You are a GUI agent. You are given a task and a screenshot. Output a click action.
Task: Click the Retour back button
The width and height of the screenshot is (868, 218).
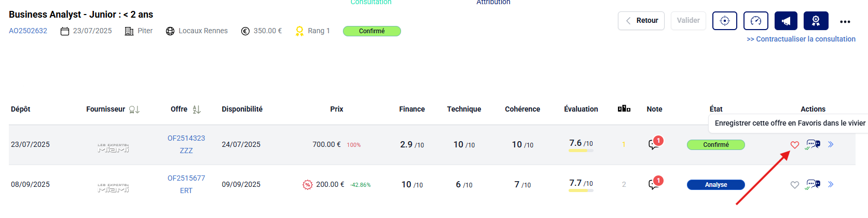641,21
